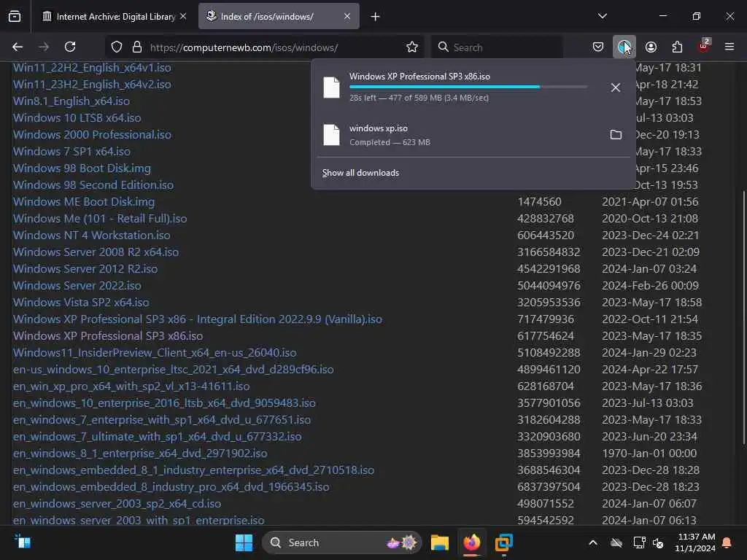Click Windows 7 SP1 x64.iso

pos(71,152)
